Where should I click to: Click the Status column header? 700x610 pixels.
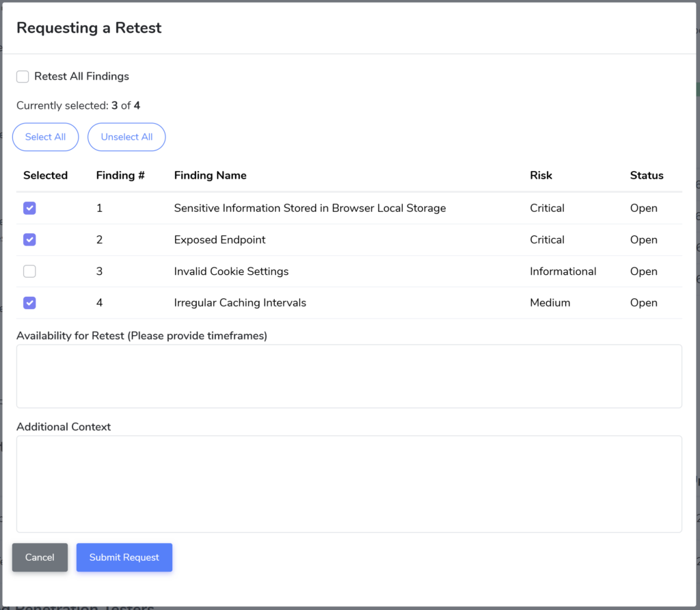coord(646,176)
